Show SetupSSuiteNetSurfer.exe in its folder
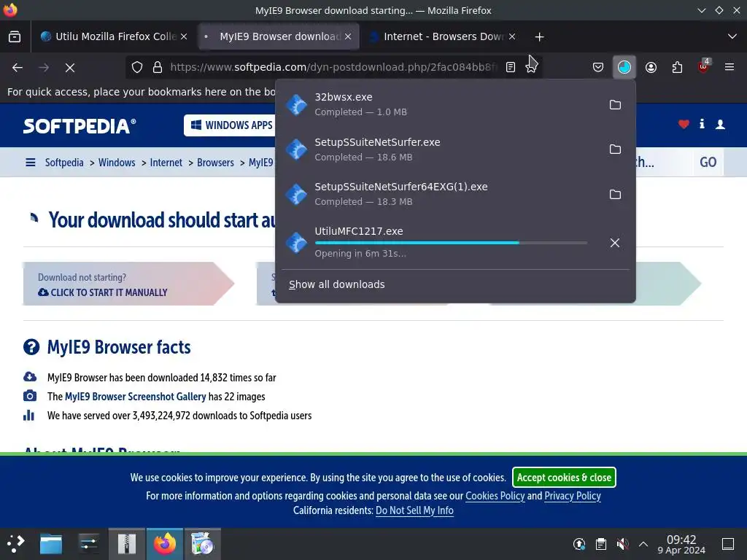Image resolution: width=747 pixels, height=560 pixels. click(x=615, y=149)
